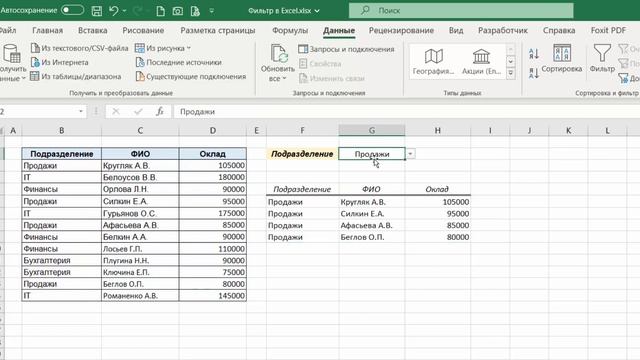Click the yellow 'Подразделение' label in column F
This screenshot has height=360, width=640.
click(x=302, y=154)
